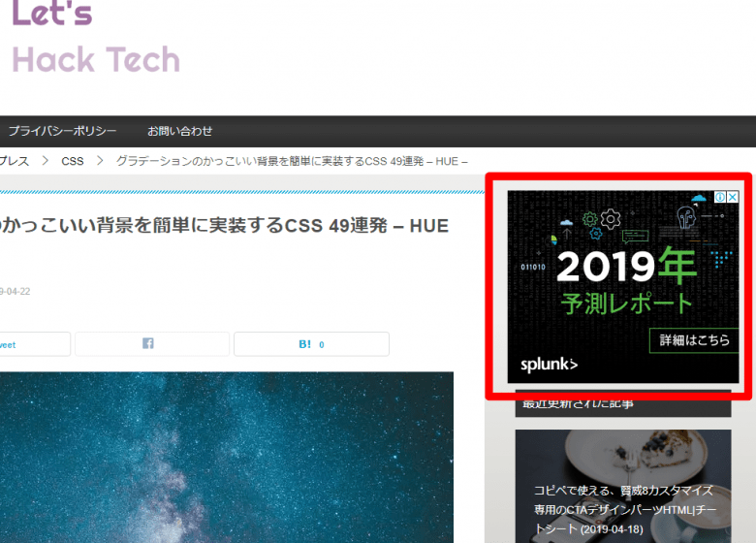Click the 詳細はこちら ad button
Image resolution: width=756 pixels, height=543 pixels.
[x=694, y=340]
